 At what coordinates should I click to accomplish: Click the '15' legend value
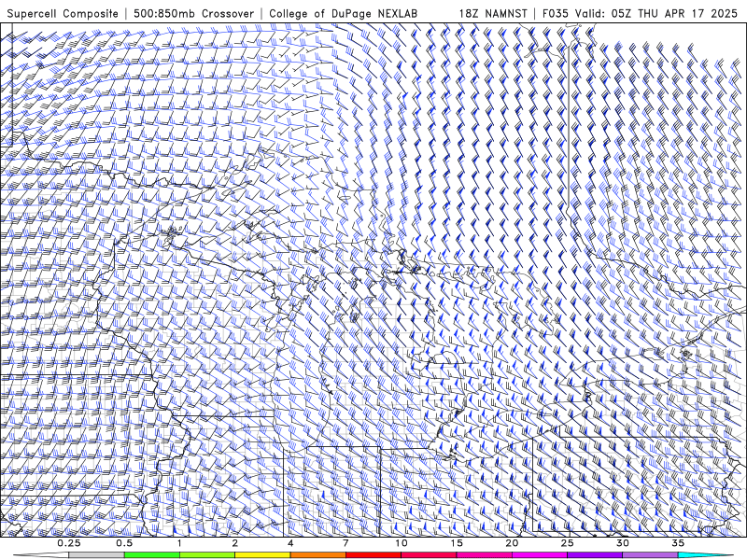click(x=457, y=543)
